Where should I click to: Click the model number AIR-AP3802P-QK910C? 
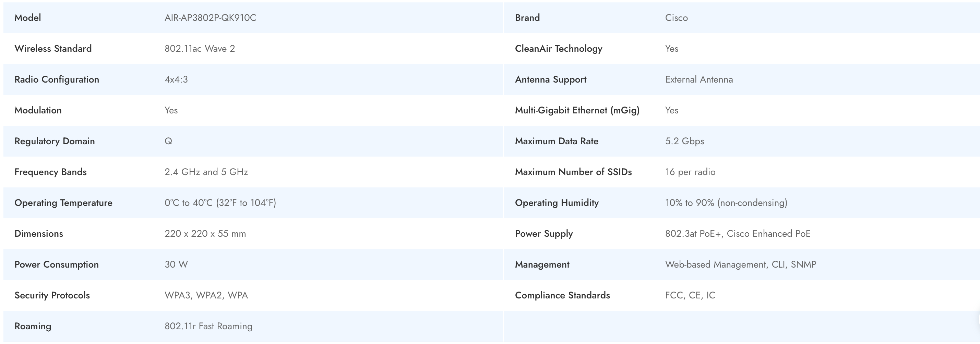(210, 18)
